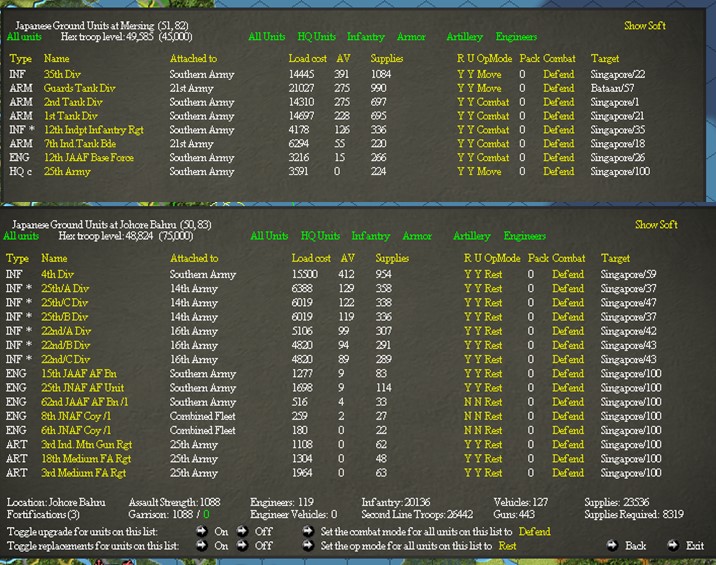Viewport: 716px width, 565px height.
Task: Open the 3rd Medium FA Rgt unit
Action: (x=84, y=473)
